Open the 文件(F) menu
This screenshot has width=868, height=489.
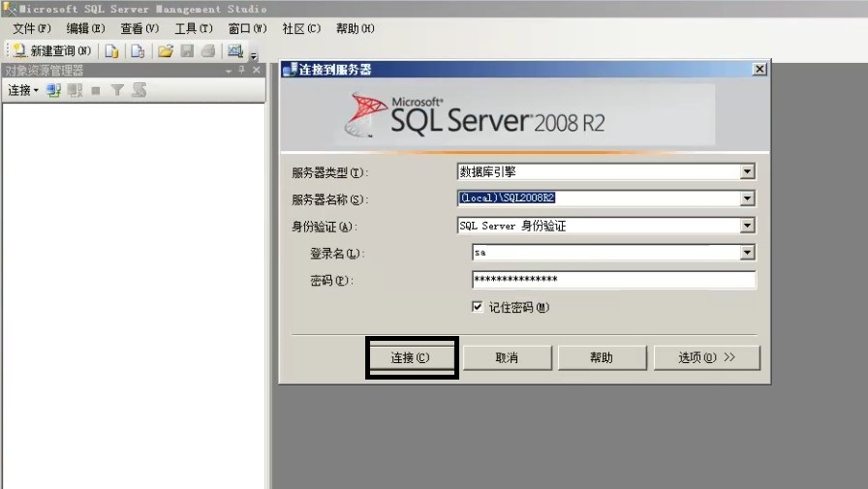point(32,29)
